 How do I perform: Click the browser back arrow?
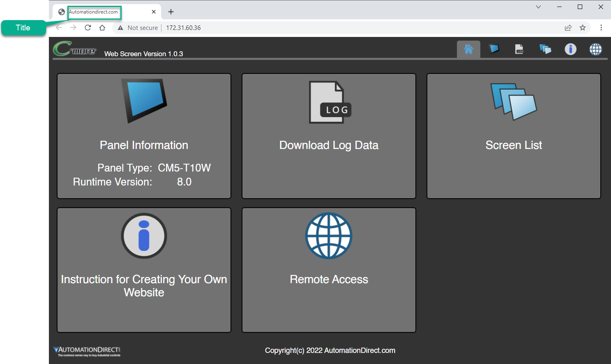coord(59,27)
